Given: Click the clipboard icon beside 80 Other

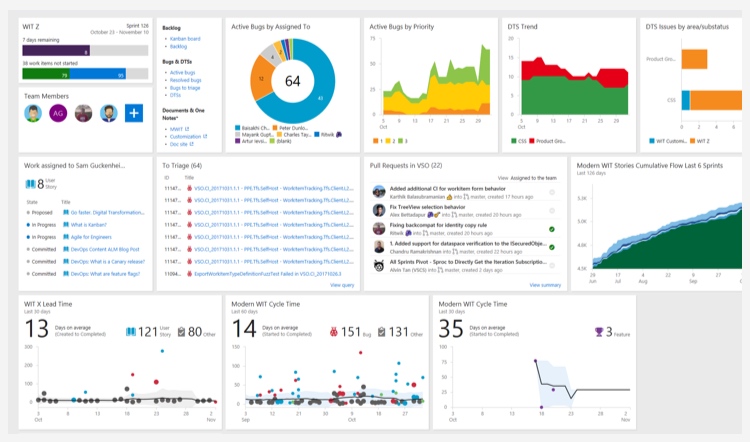Looking at the screenshot, I should [x=181, y=332].
